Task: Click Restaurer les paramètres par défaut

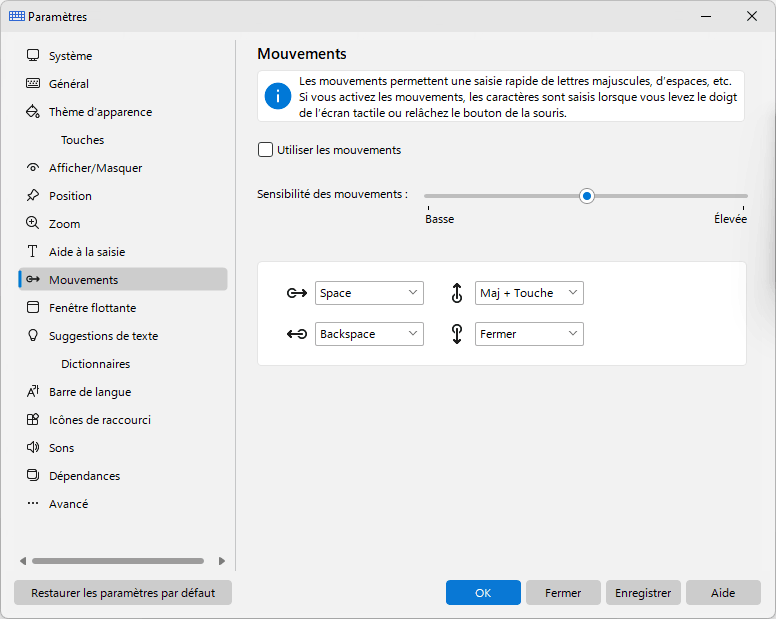Action: [x=123, y=593]
